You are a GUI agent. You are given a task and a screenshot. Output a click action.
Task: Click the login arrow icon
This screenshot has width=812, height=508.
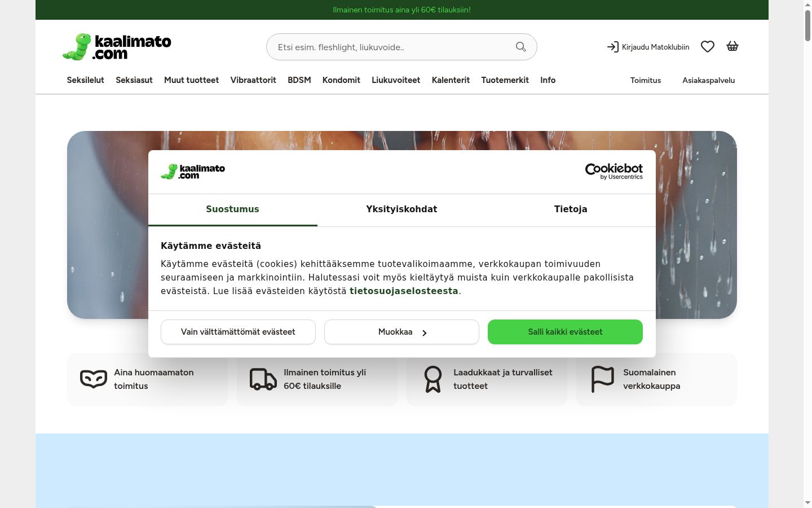pos(613,47)
